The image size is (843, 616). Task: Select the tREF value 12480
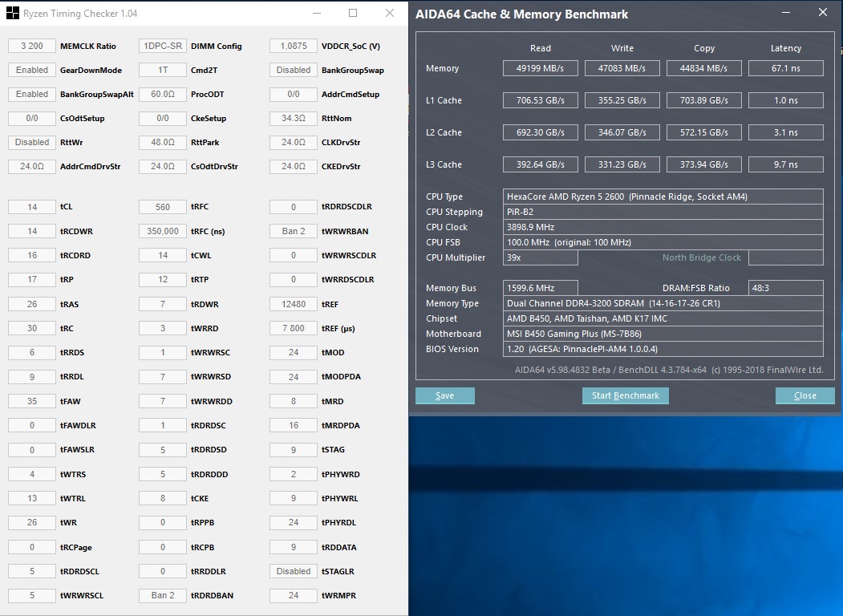pyautogui.click(x=293, y=304)
